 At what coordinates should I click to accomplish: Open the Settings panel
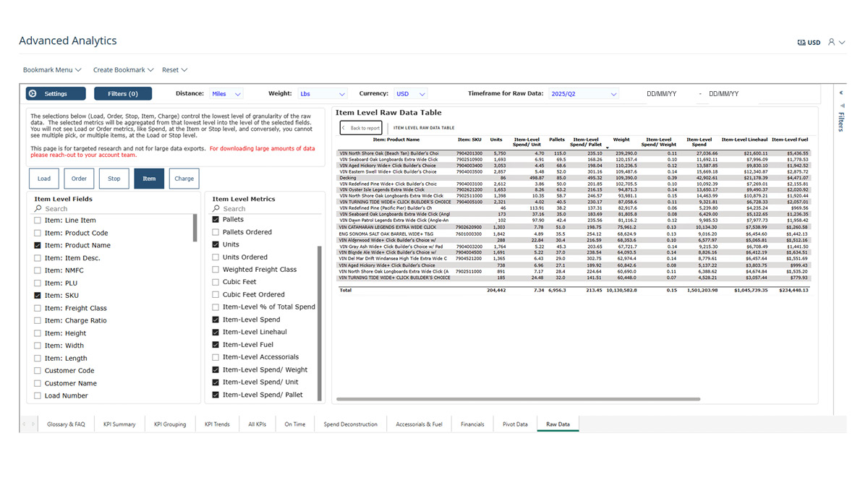(55, 93)
